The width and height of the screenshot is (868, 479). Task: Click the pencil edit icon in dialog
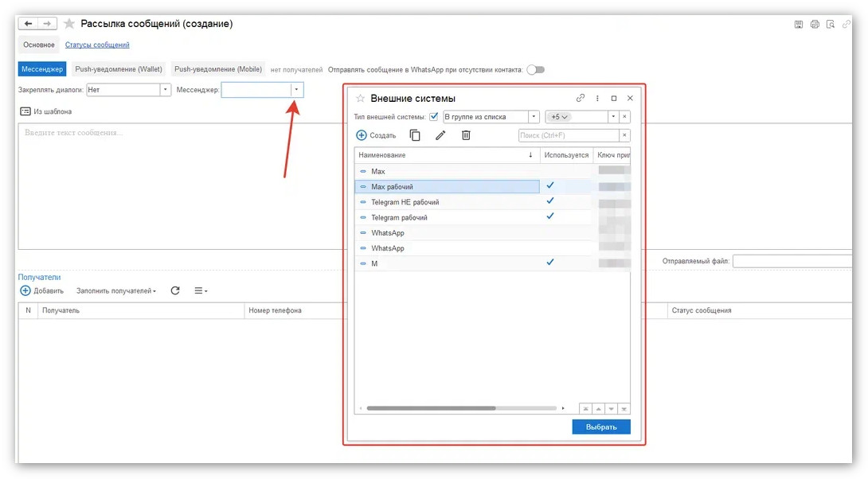[440, 135]
